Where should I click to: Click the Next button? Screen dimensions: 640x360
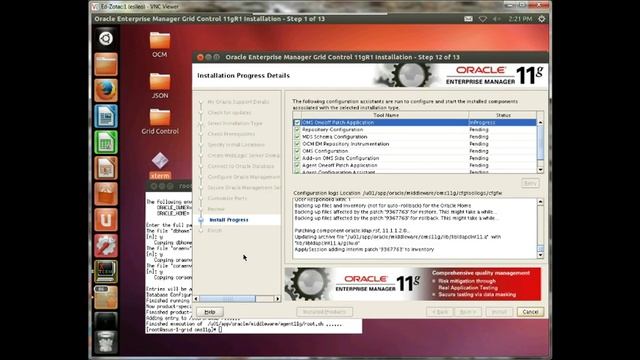pos(468,312)
